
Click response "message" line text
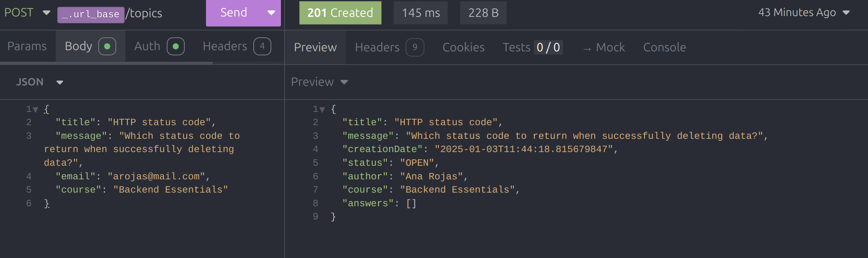coord(555,136)
